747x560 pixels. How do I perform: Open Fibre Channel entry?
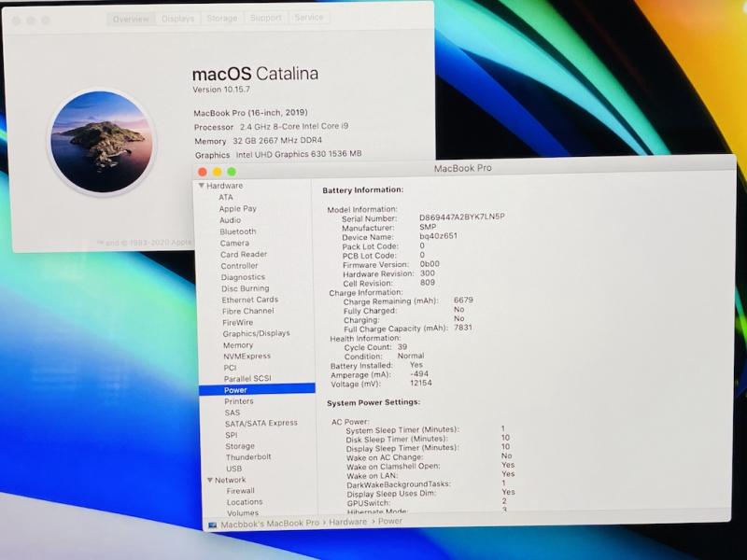tap(248, 311)
